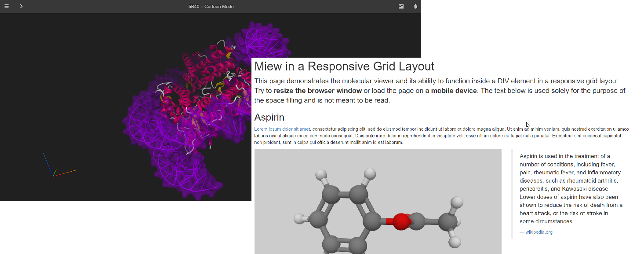644x254 pixels.
Task: Click the gray carbon atom left of the oxygen
Action: point(372,221)
